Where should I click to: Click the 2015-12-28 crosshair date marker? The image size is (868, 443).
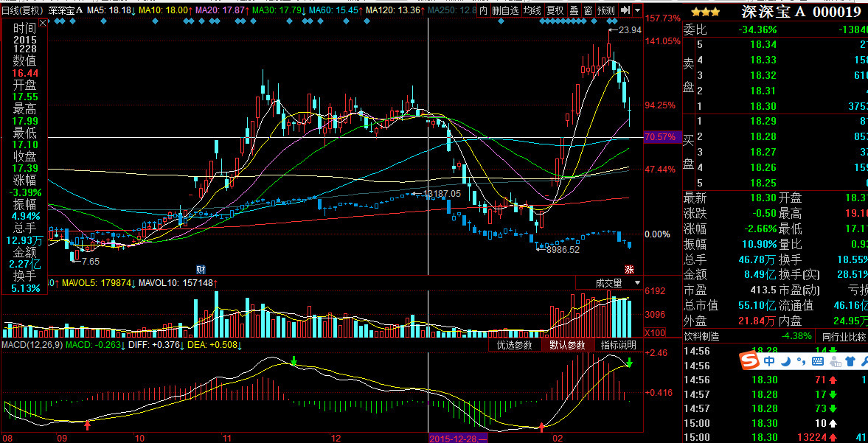(x=458, y=438)
